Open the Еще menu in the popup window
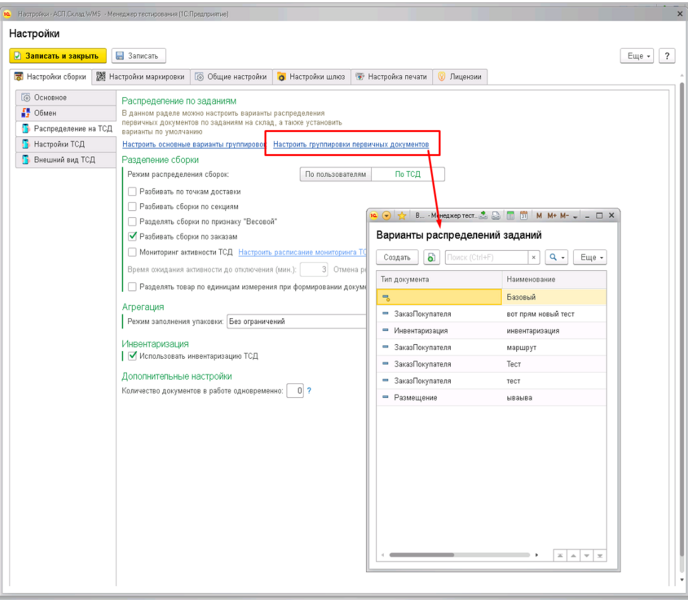This screenshot has height=600, width=688. tap(590, 257)
